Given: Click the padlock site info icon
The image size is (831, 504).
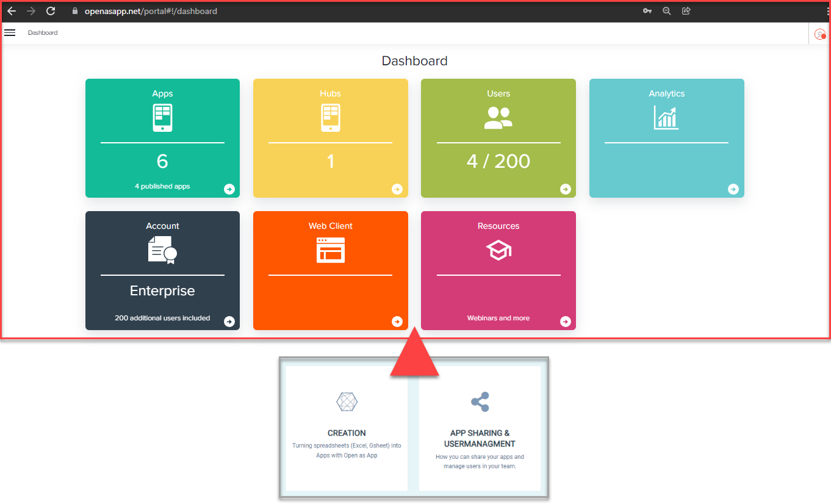Looking at the screenshot, I should [75, 11].
